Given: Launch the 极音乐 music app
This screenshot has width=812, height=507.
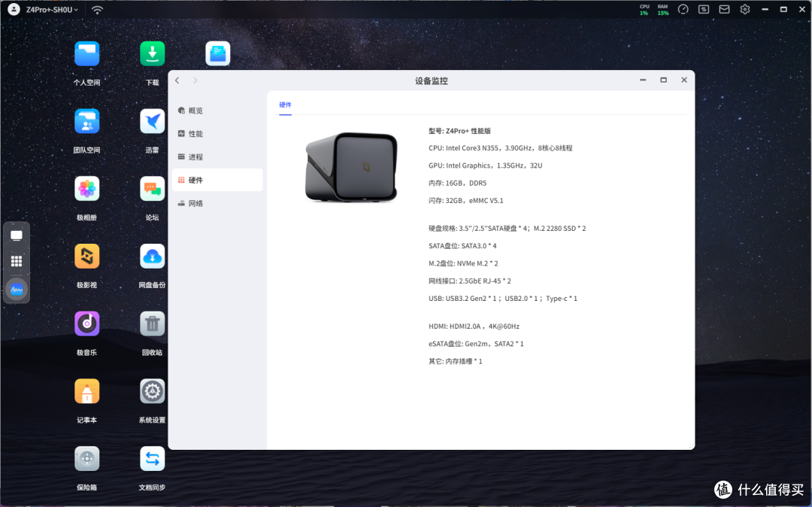Looking at the screenshot, I should coord(86,323).
